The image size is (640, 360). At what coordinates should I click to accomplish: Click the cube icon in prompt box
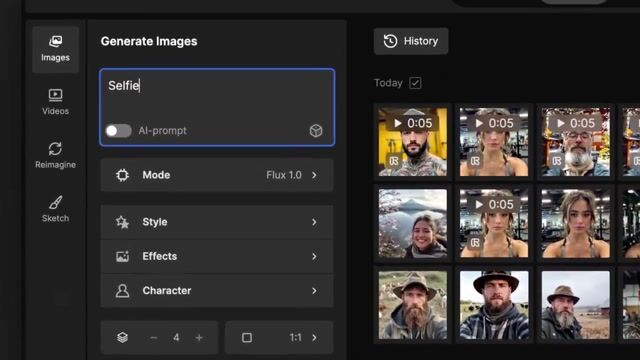316,131
